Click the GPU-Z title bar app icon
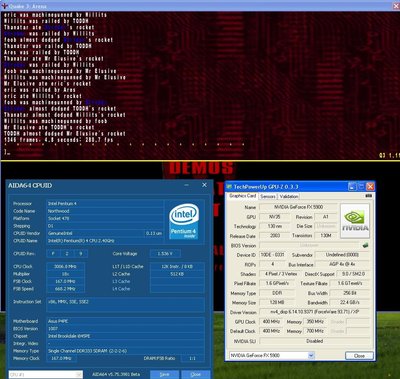Viewport: 400px width, 379px height. 229,187
